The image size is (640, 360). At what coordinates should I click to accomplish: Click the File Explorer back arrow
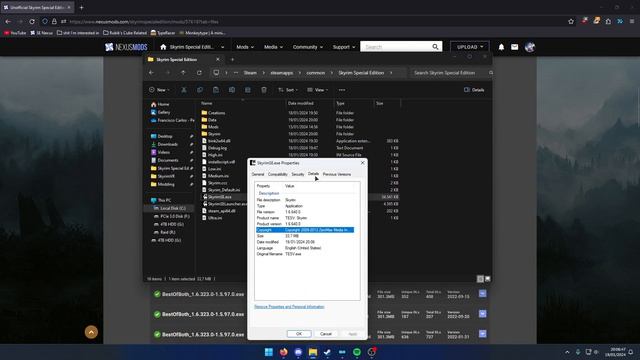coord(151,73)
